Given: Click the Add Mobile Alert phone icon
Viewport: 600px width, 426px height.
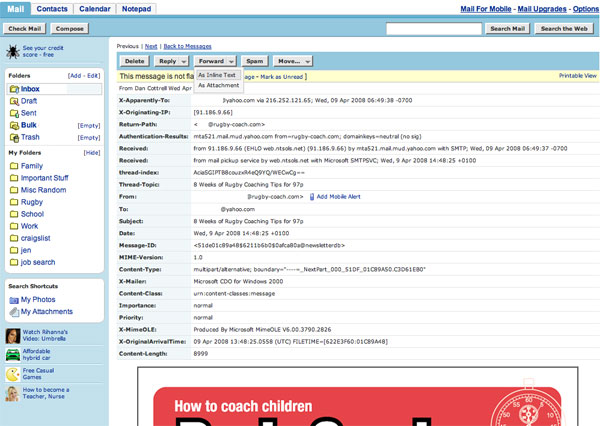Looking at the screenshot, I should coord(313,197).
